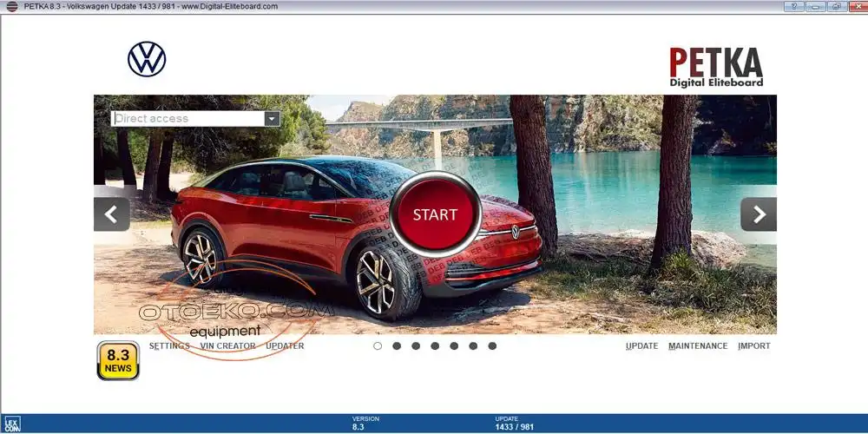This screenshot has height=434, width=868.
Task: Open the 8.3 NEWS badge
Action: (x=118, y=360)
